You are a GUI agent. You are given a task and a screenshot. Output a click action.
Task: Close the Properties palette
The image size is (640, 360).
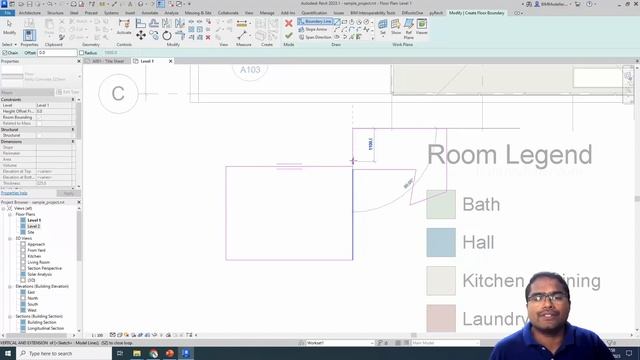79,61
